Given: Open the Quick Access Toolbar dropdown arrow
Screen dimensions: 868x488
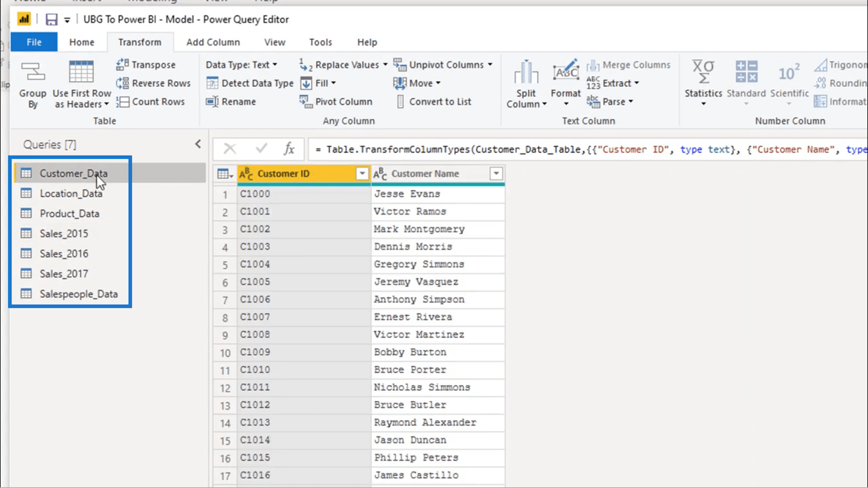Looking at the screenshot, I should tap(67, 20).
